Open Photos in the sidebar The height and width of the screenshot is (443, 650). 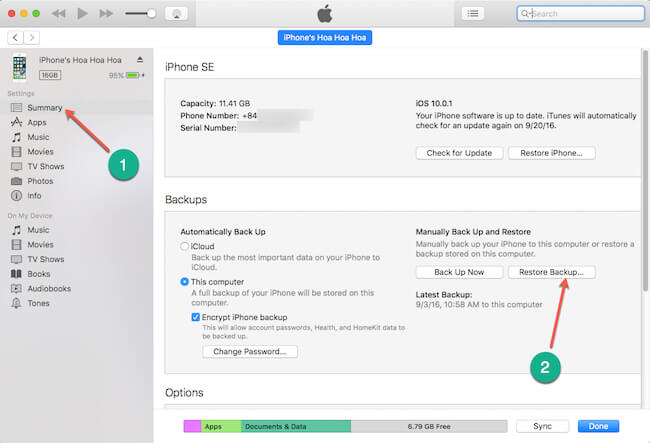click(x=40, y=181)
